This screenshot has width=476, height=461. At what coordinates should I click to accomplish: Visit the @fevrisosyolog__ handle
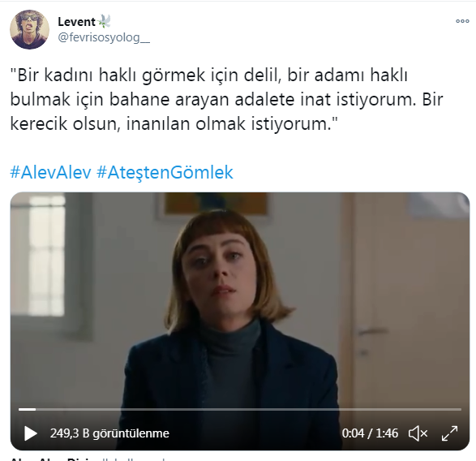coord(104,37)
